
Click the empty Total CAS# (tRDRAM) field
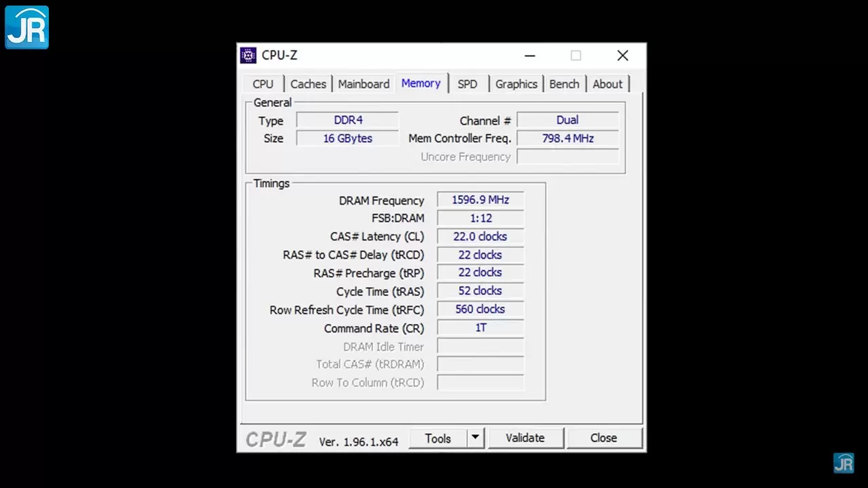[x=480, y=364]
